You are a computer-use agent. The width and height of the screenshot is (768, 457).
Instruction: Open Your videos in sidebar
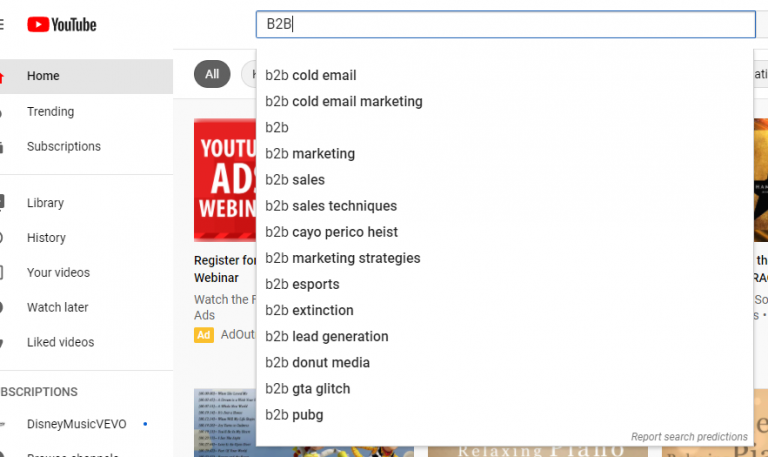86,272
